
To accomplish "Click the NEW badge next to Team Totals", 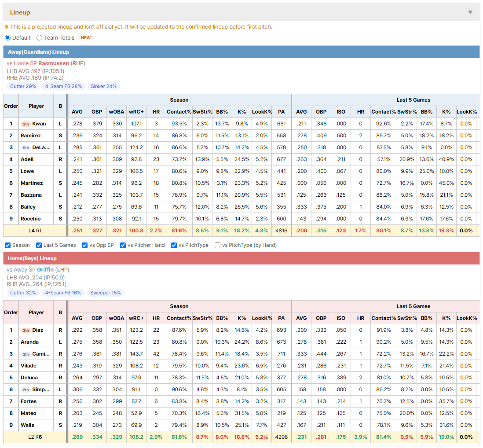I will 86,37.
